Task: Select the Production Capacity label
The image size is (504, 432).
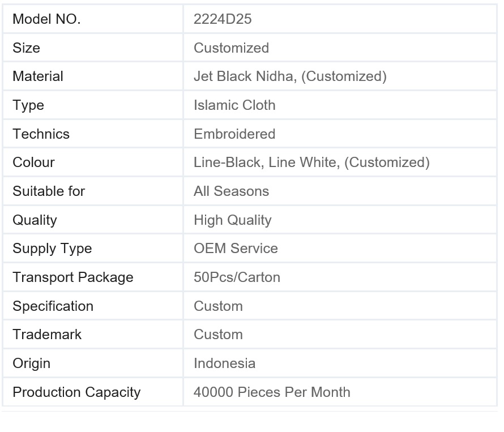Action: click(76, 392)
